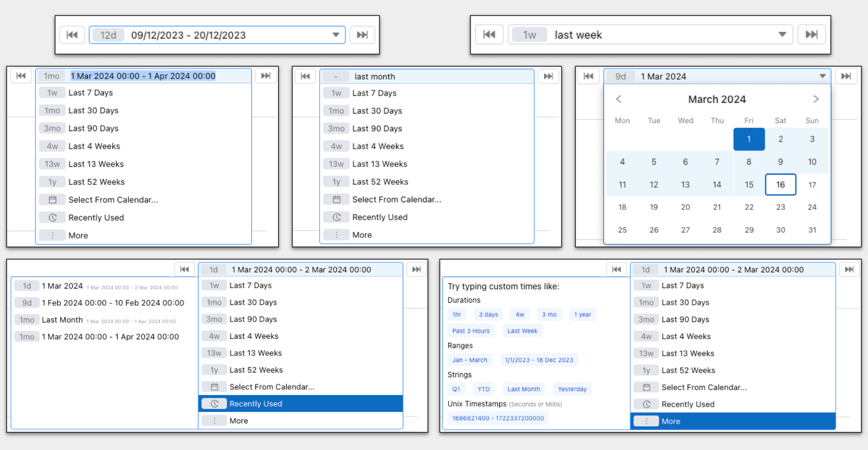Click the calendar icon beside 'Select From Calendar...'
Viewport: 868px width, 450px height.
52,199
